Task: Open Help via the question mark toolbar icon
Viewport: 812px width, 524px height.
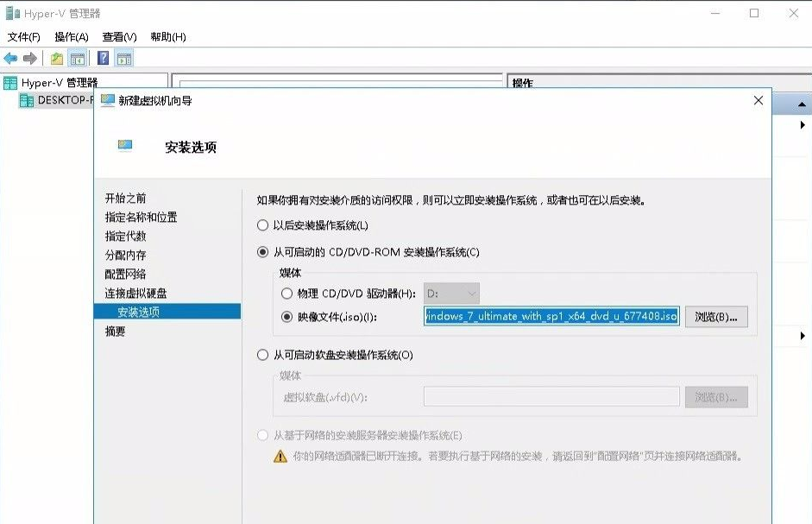Action: click(x=101, y=59)
